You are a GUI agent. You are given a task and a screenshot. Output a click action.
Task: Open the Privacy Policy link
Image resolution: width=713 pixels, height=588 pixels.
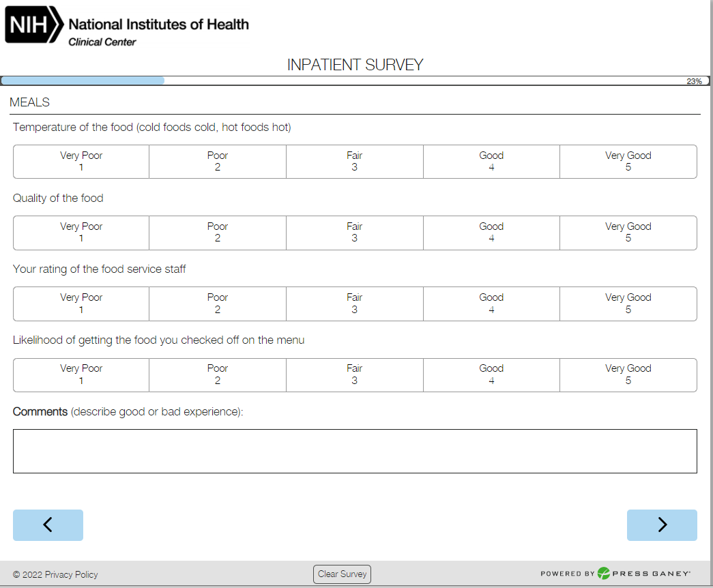(x=71, y=574)
